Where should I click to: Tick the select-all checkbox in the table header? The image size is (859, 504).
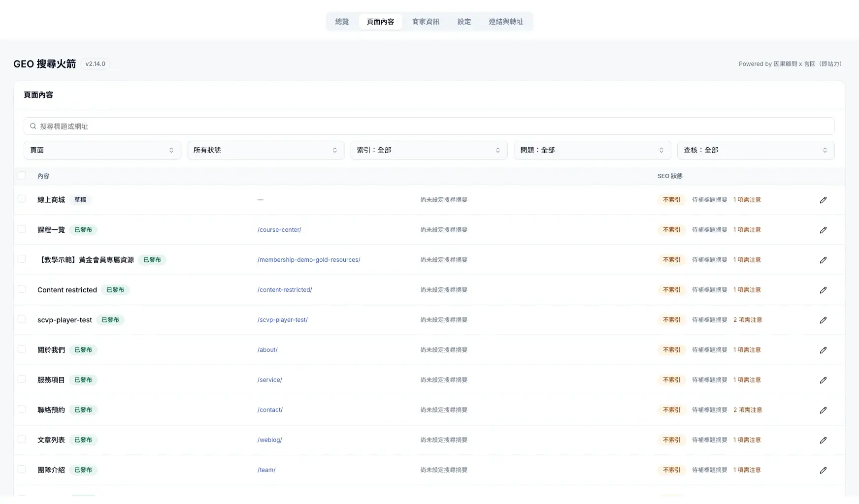(22, 175)
